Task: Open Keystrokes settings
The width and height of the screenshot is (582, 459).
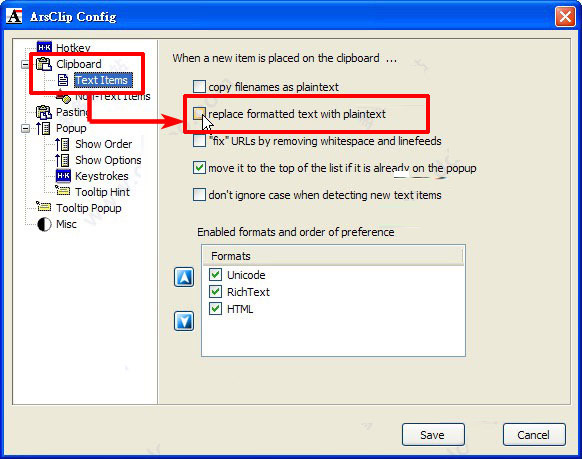Action: click(102, 176)
